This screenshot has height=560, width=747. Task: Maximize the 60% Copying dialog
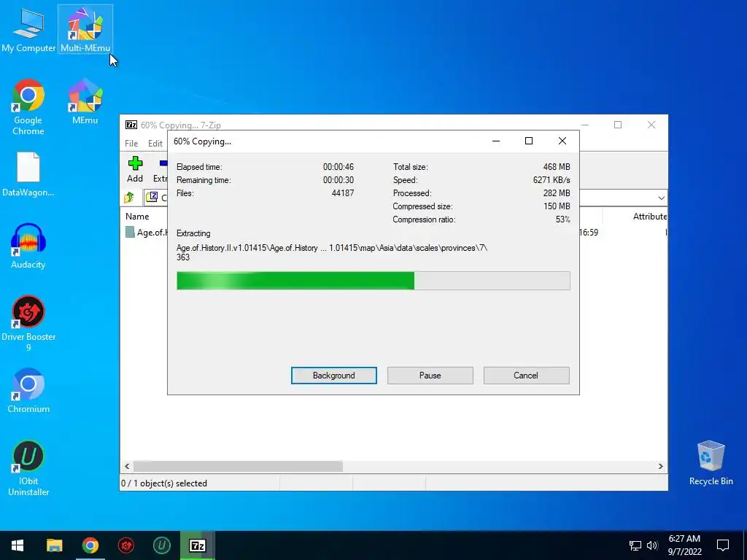pos(529,141)
